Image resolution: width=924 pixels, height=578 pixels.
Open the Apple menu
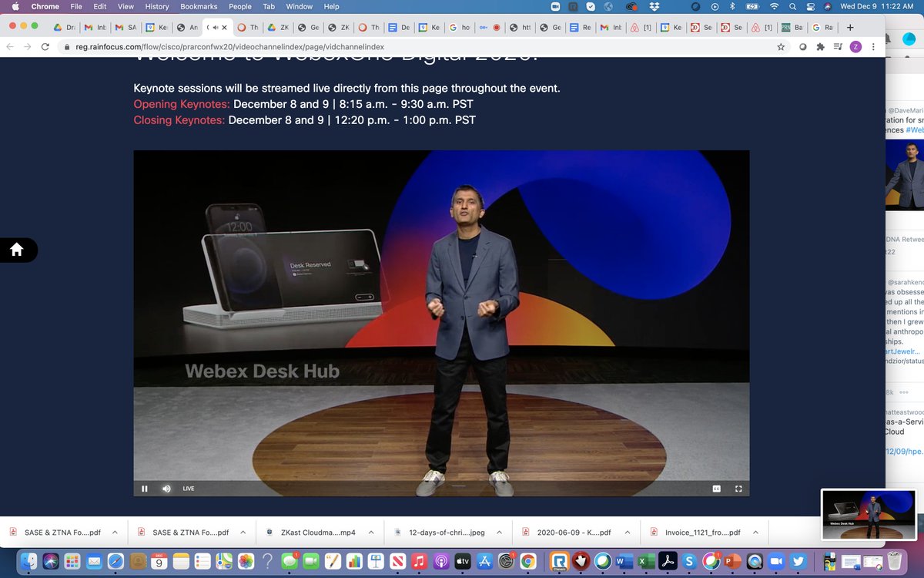[14, 6]
